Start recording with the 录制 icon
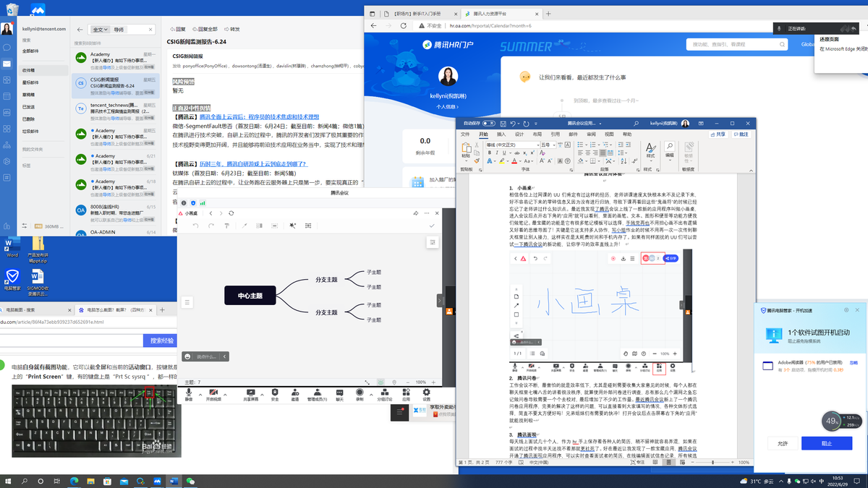The image size is (868, 488). click(x=359, y=395)
